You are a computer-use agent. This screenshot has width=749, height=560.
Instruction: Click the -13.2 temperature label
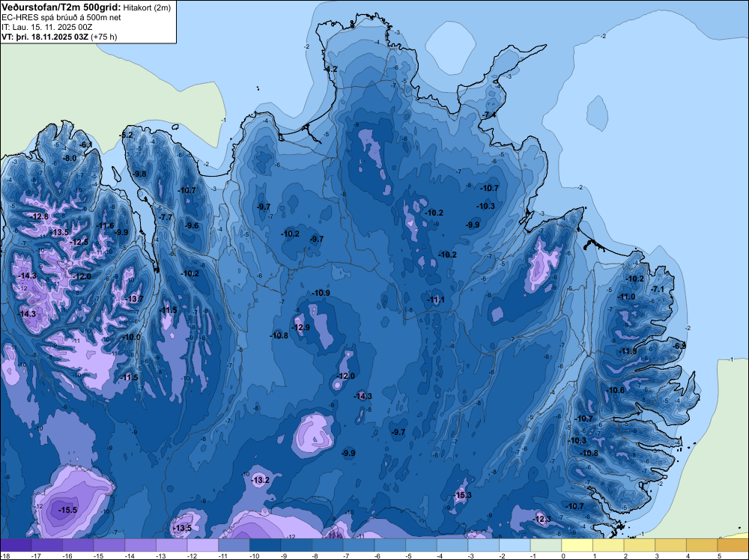tap(261, 480)
